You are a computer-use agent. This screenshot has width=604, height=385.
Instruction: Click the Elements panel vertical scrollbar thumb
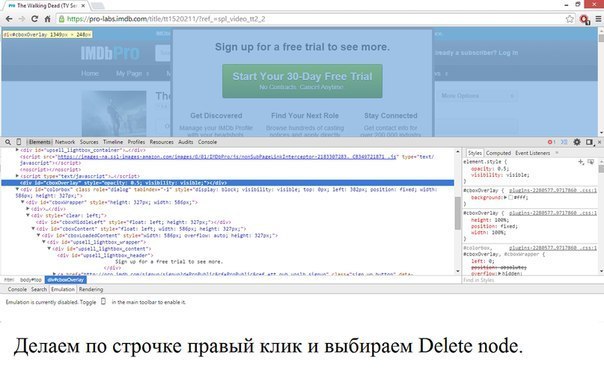[458, 213]
